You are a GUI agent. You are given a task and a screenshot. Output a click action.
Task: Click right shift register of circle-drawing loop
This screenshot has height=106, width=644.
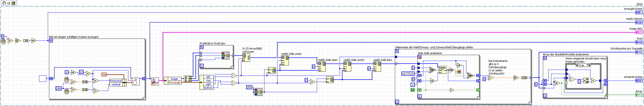(144, 79)
